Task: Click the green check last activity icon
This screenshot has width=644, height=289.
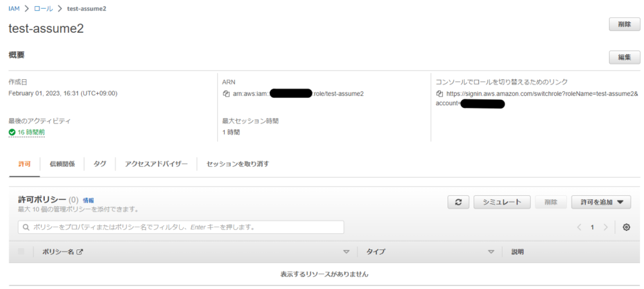Action: (12, 132)
